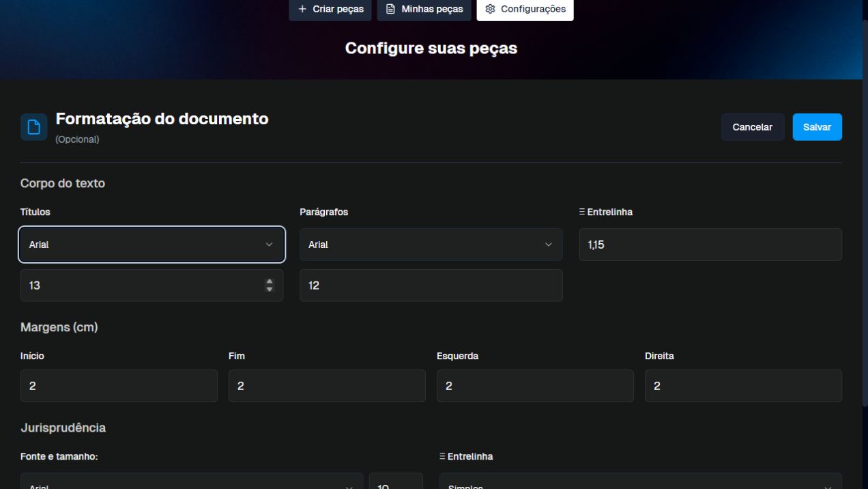Click the Jurisprudência section heading

(x=63, y=428)
